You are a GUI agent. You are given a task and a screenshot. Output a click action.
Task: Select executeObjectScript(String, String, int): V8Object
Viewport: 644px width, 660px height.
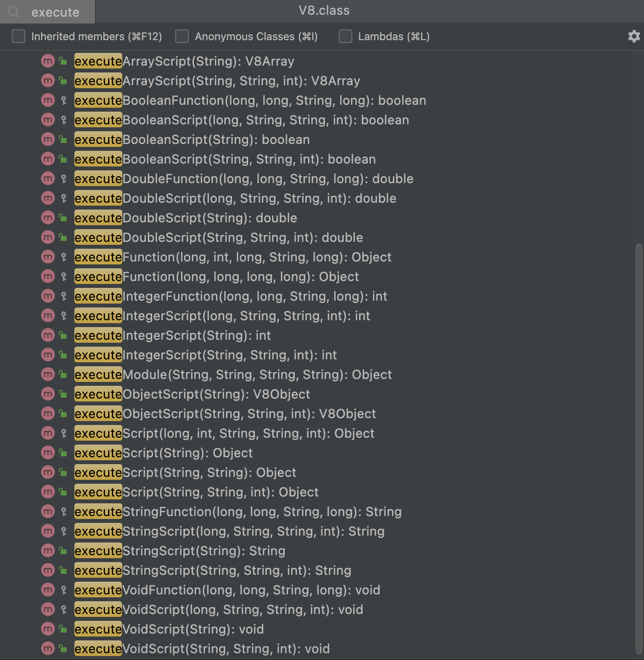pyautogui.click(x=225, y=414)
